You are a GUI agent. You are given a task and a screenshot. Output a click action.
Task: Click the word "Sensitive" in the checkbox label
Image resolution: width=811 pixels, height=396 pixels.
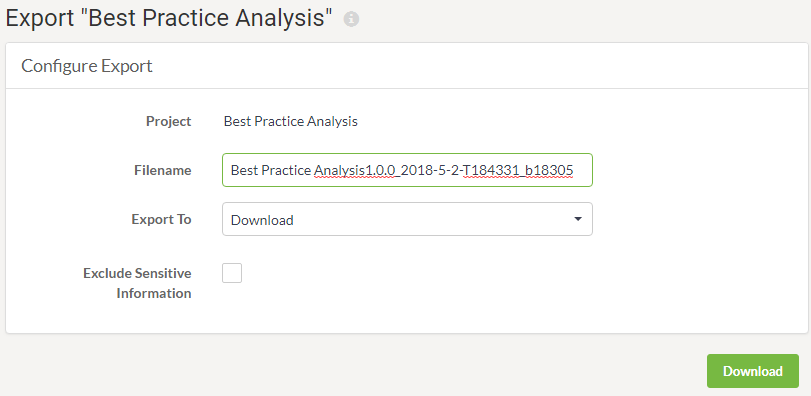click(167, 273)
